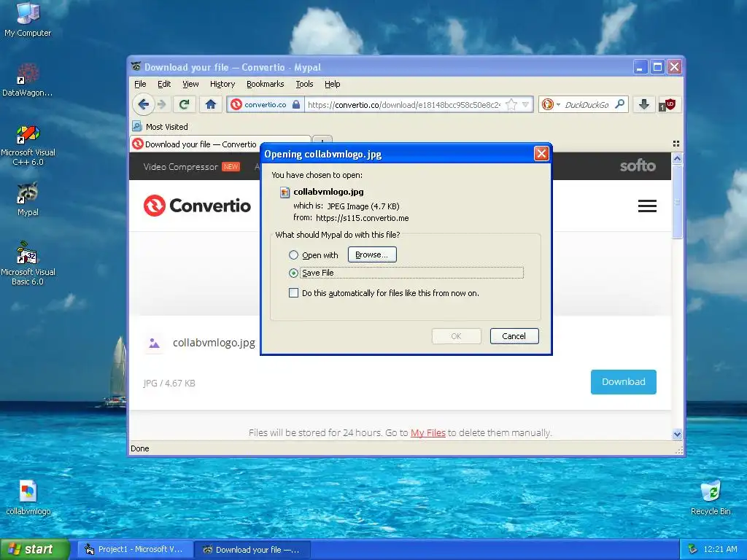Expand the URL history dropdown arrow
Image resolution: width=747 pixels, height=560 pixels.
point(525,104)
